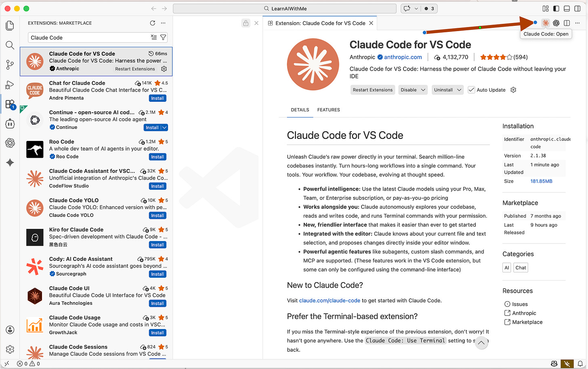Switch to the DETAILS tab
This screenshot has width=588, height=369.
click(300, 110)
